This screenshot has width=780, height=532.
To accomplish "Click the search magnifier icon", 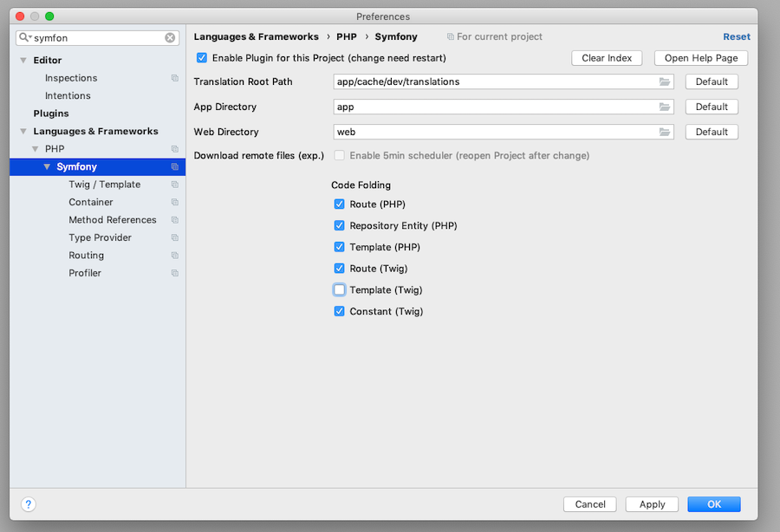I will click(24, 37).
